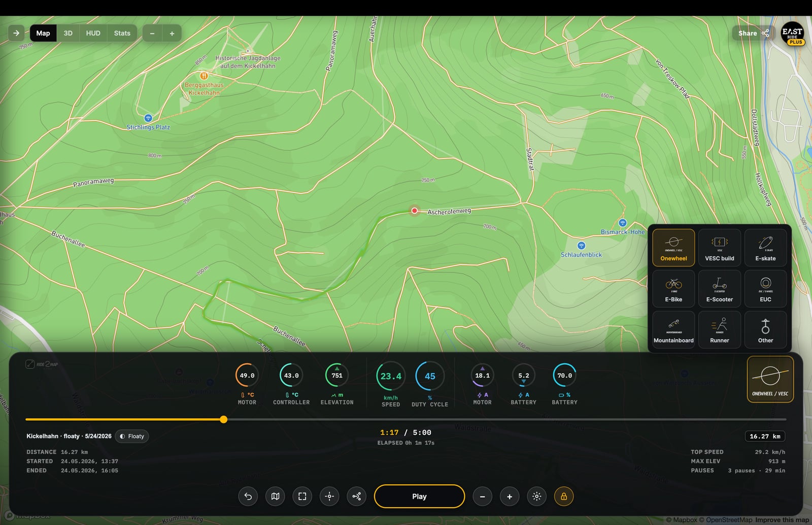812x525 pixels.
Task: Select Mountainboard vehicle type
Action: [x=673, y=330]
